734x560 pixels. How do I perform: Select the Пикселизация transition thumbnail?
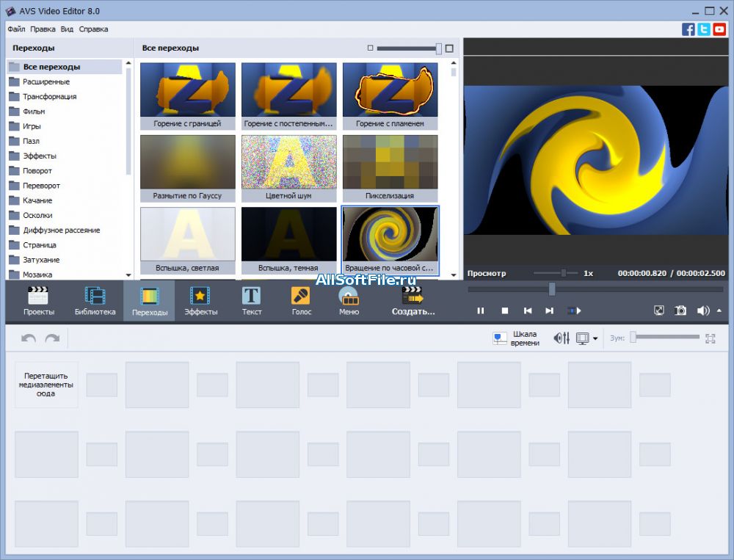(x=390, y=161)
